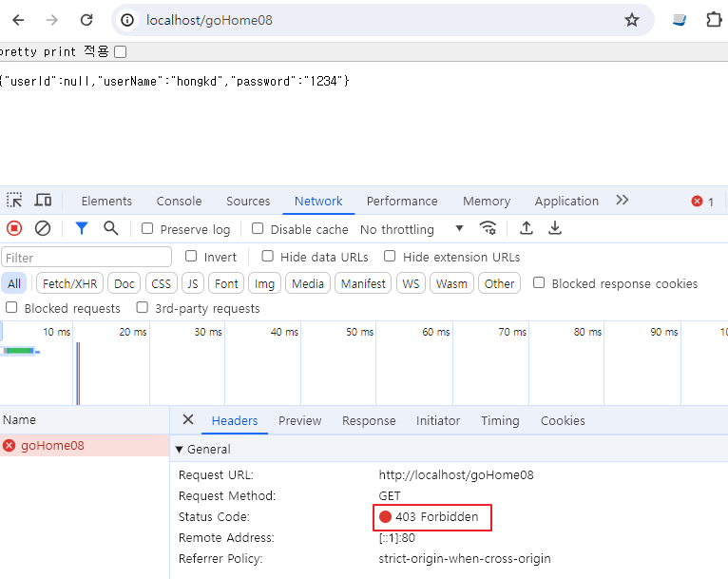
Task: Switch to the Elements tab
Action: [106, 201]
